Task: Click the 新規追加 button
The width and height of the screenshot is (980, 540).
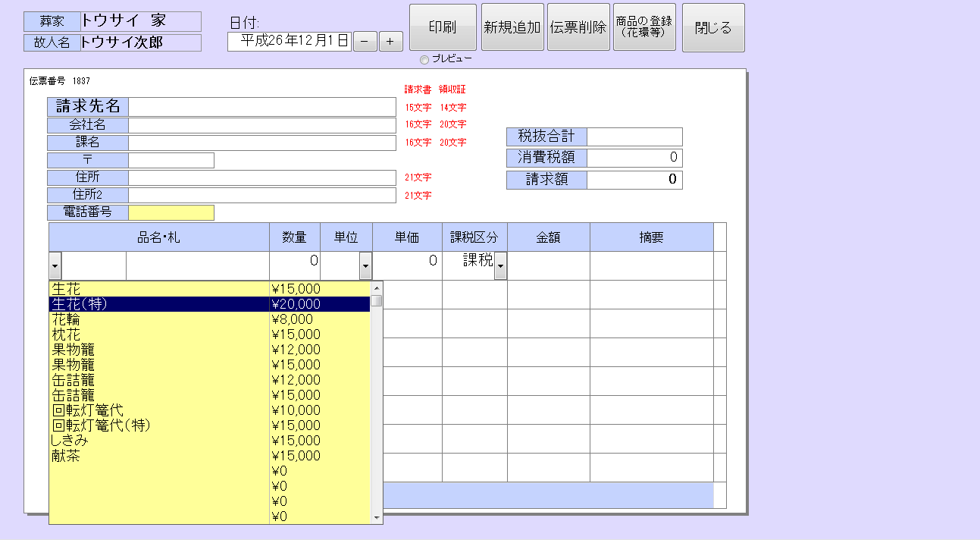Action: (512, 28)
